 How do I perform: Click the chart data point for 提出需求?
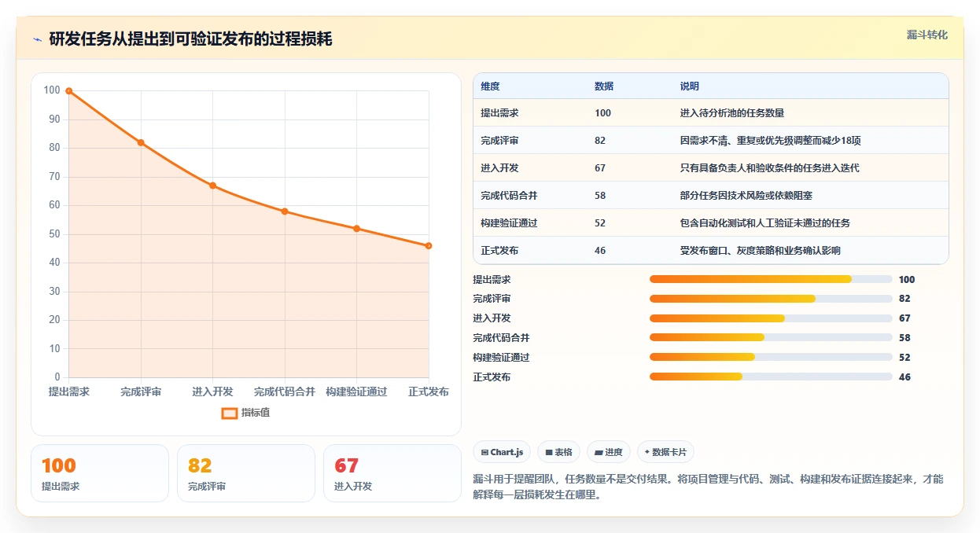(69, 91)
